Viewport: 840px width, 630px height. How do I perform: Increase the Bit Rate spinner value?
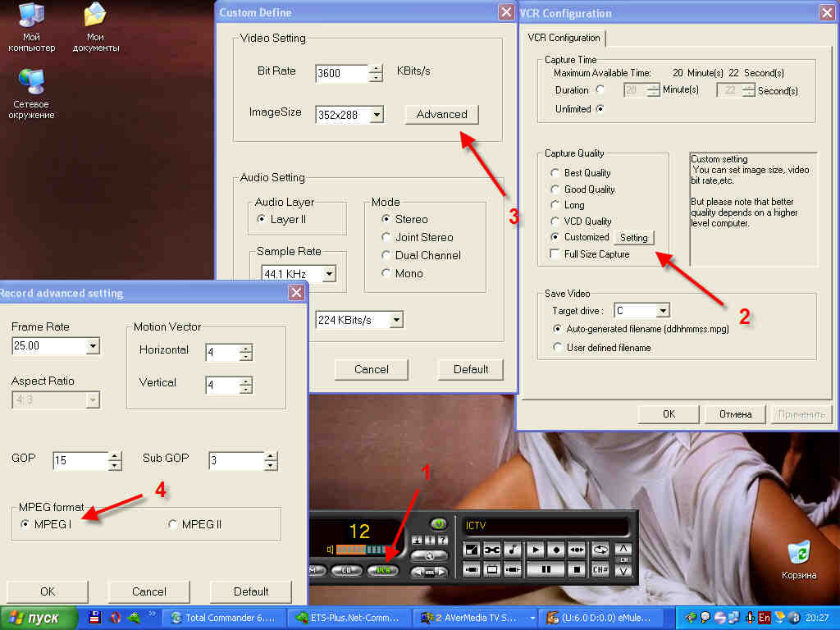tap(376, 69)
